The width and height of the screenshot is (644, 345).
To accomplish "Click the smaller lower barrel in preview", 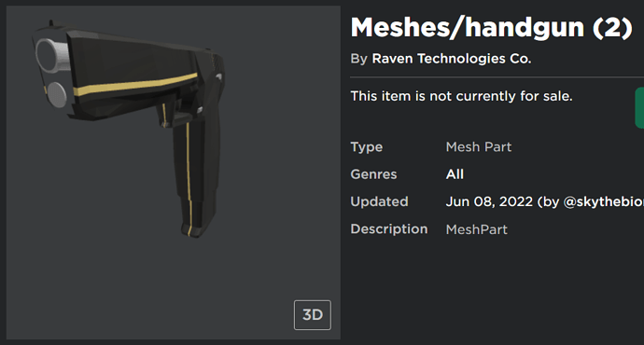I will 56,95.
